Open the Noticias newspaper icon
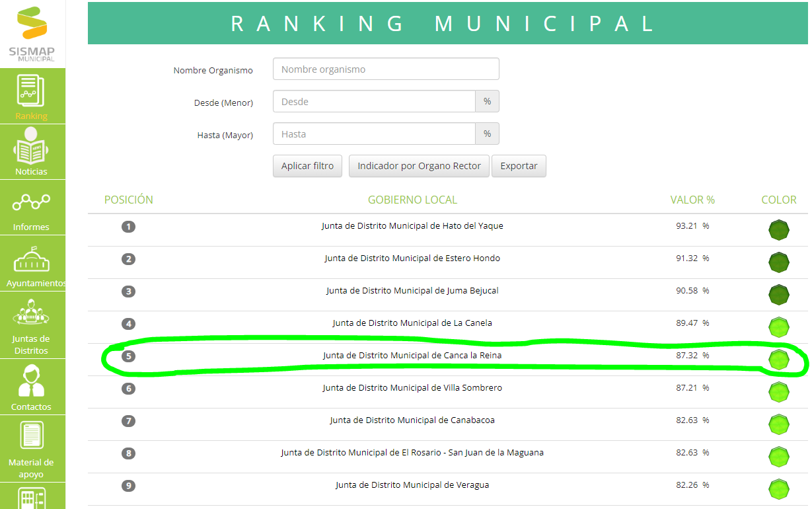The width and height of the screenshot is (812, 509). tap(31, 145)
